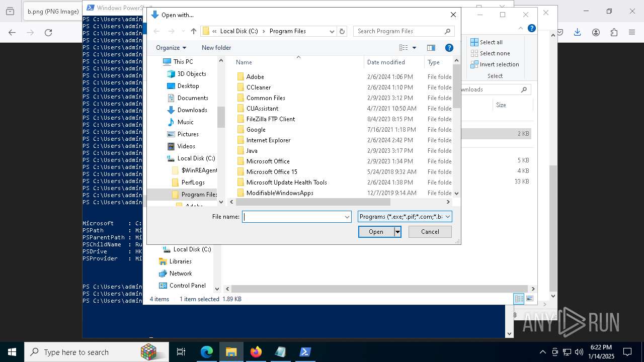Select Microsoft Update Health Tools folder

(x=286, y=183)
